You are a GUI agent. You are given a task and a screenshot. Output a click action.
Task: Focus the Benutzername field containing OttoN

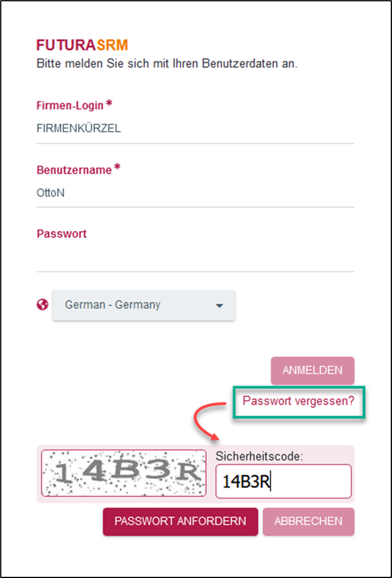[195, 193]
